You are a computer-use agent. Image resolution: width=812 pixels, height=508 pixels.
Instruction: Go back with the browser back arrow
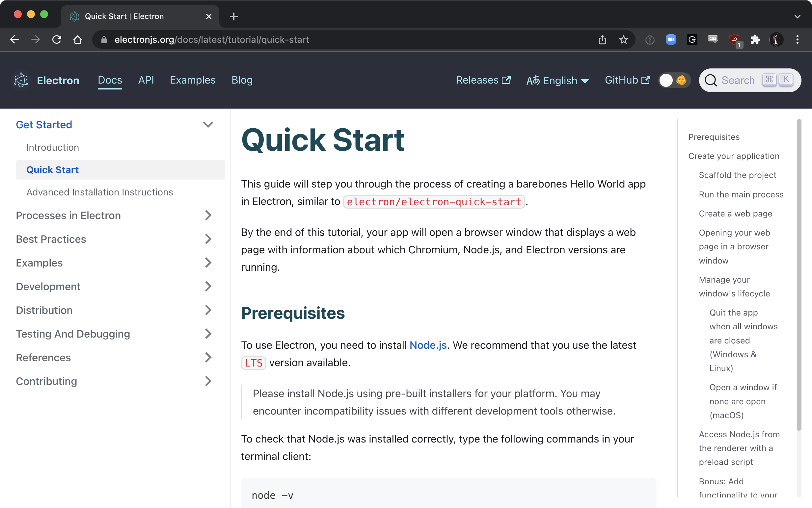tap(14, 39)
